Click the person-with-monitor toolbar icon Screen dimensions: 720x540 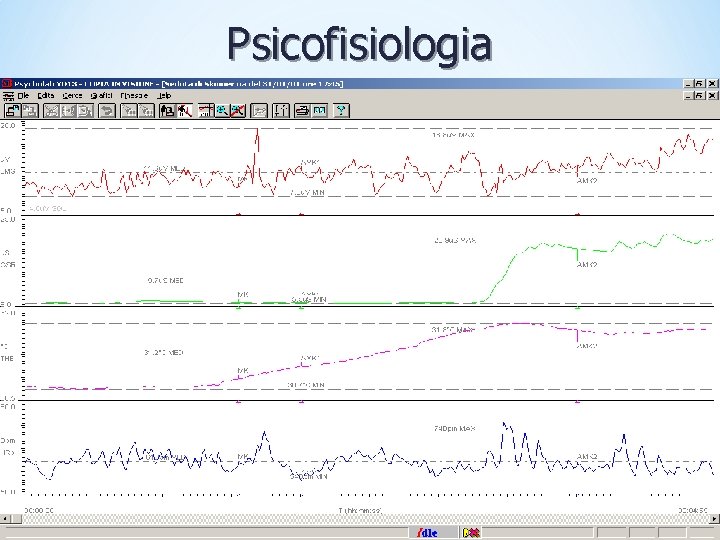[167, 111]
